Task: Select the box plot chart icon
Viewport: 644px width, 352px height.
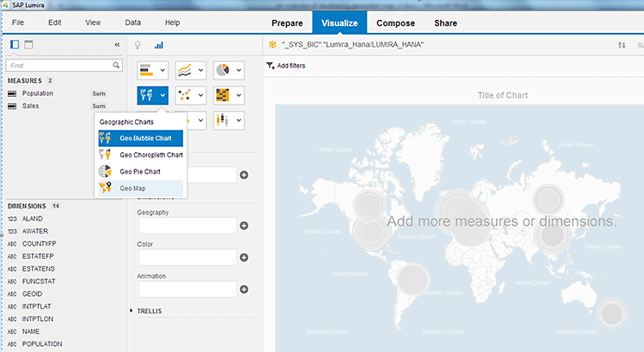Action: pyautogui.click(x=223, y=120)
